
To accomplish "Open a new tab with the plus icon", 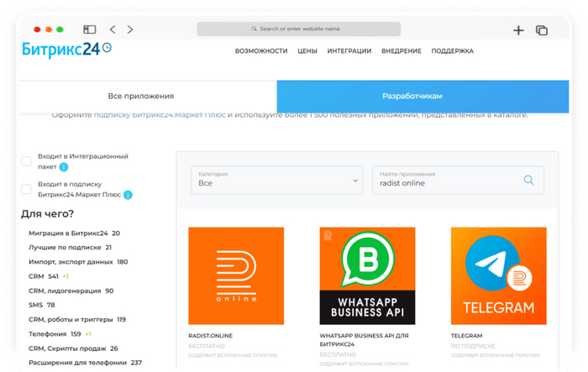I will pos(518,30).
